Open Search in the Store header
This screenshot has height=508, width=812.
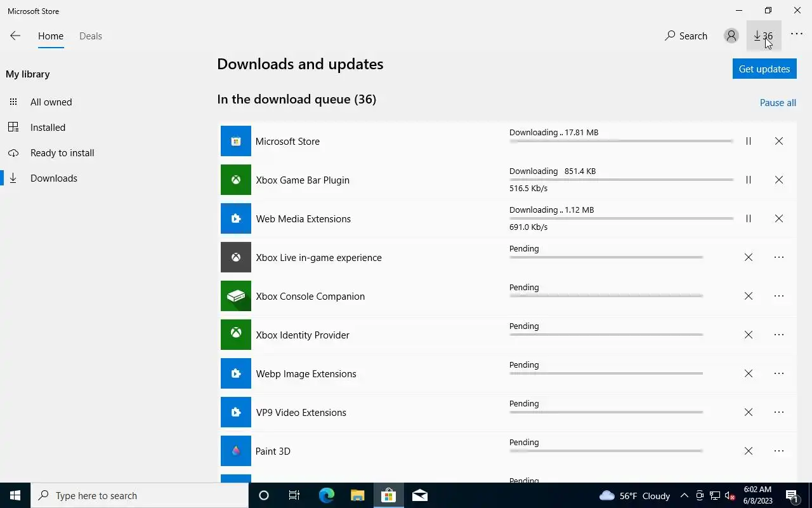686,36
